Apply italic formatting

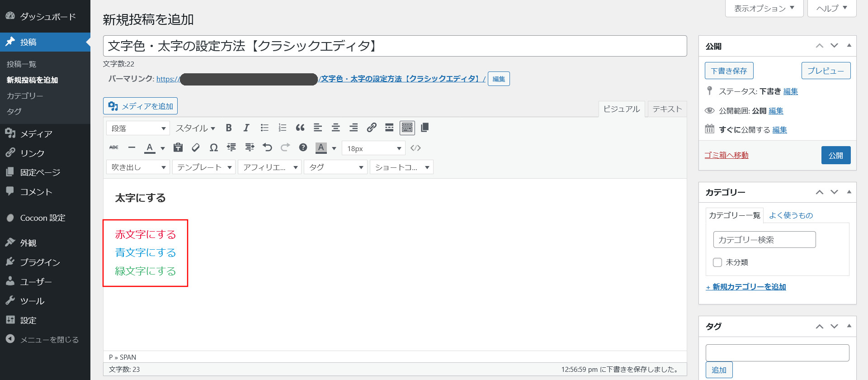pos(246,128)
